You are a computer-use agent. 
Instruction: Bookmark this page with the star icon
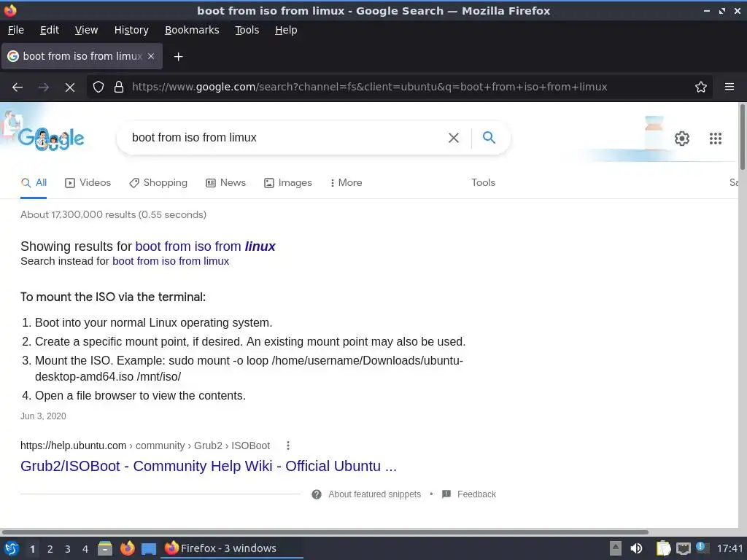click(700, 87)
